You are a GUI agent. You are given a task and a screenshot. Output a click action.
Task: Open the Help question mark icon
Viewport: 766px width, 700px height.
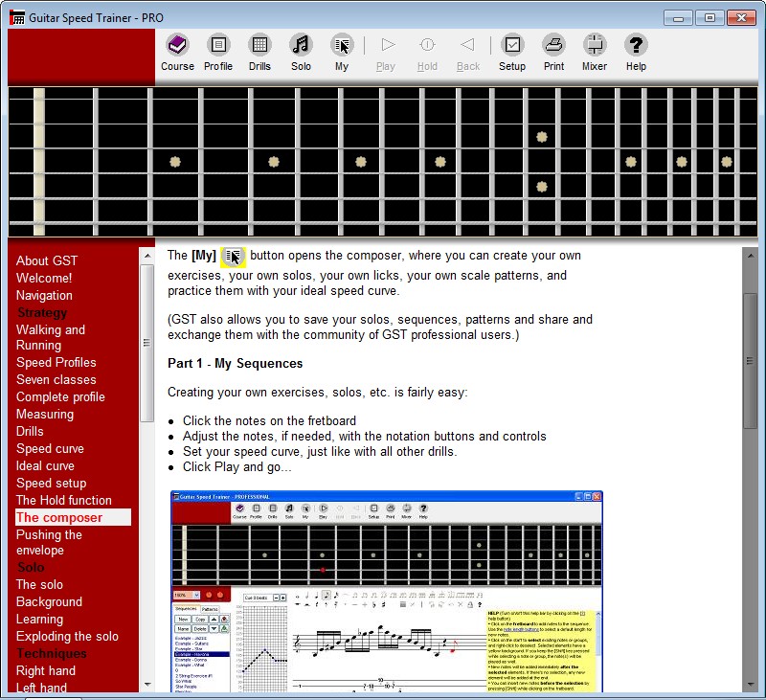click(636, 45)
